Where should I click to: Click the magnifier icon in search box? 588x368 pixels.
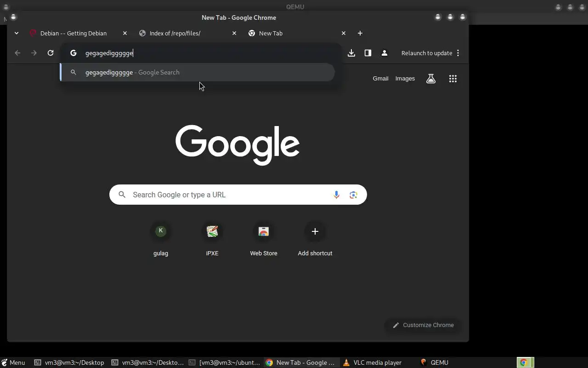pyautogui.click(x=122, y=195)
